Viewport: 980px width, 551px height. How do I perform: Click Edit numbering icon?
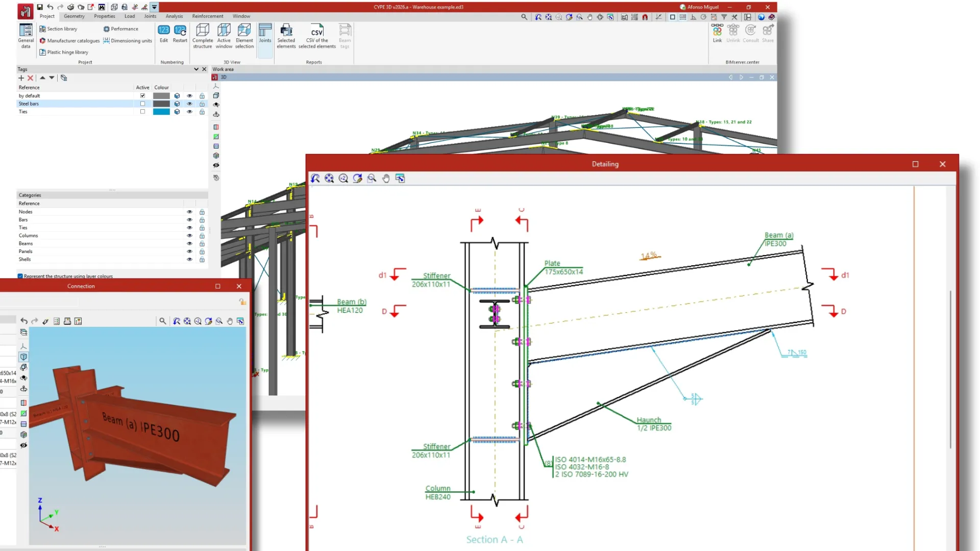coord(163,33)
